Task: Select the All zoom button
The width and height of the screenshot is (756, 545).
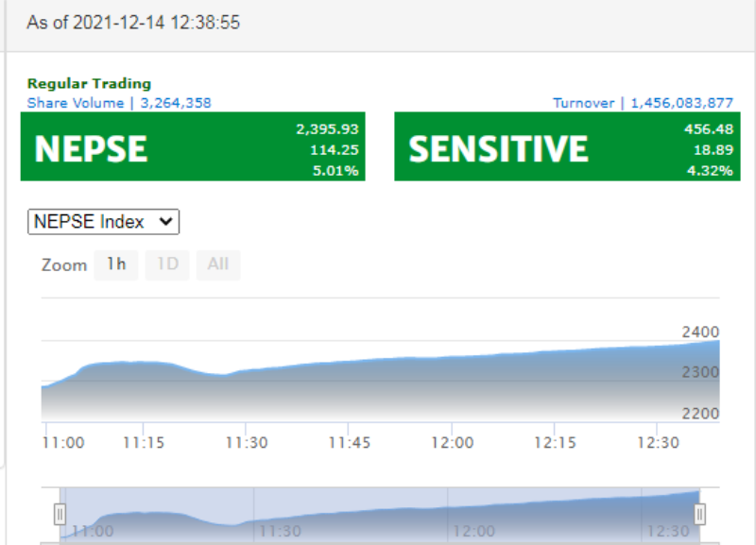Action: 218,264
